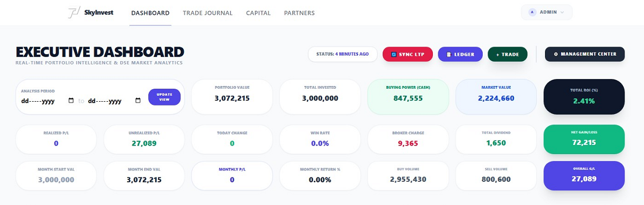644x205 pixels.
Task: Add a new trade with + TRADE
Action: (x=507, y=54)
